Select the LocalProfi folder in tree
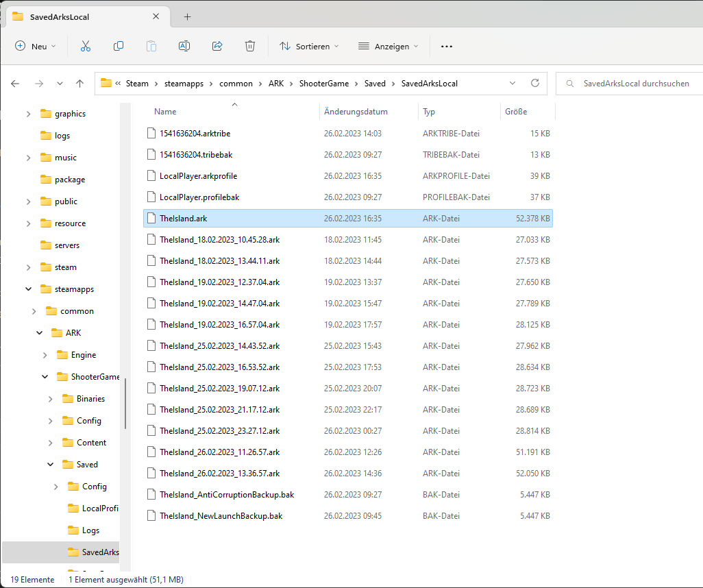The width and height of the screenshot is (703, 588). coord(100,509)
